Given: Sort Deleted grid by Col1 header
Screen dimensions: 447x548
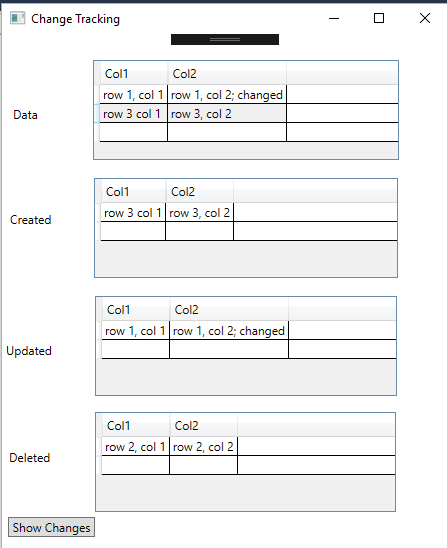Looking at the screenshot, I should pos(136,426).
